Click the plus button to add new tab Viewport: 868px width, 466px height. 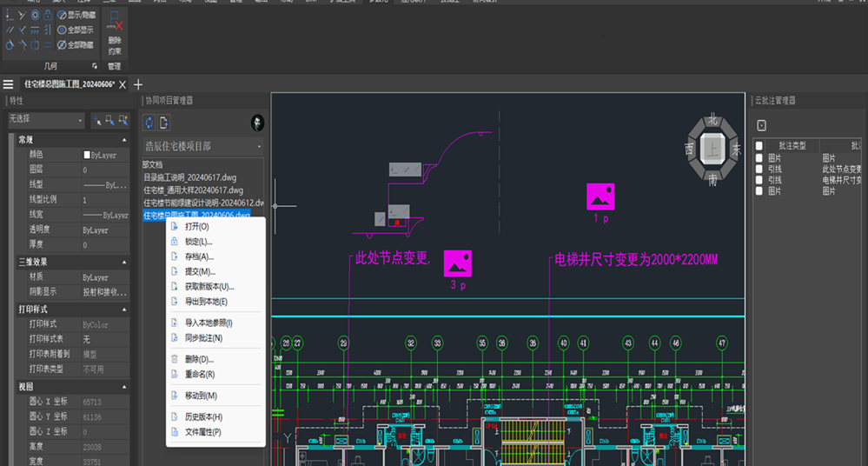coord(138,84)
